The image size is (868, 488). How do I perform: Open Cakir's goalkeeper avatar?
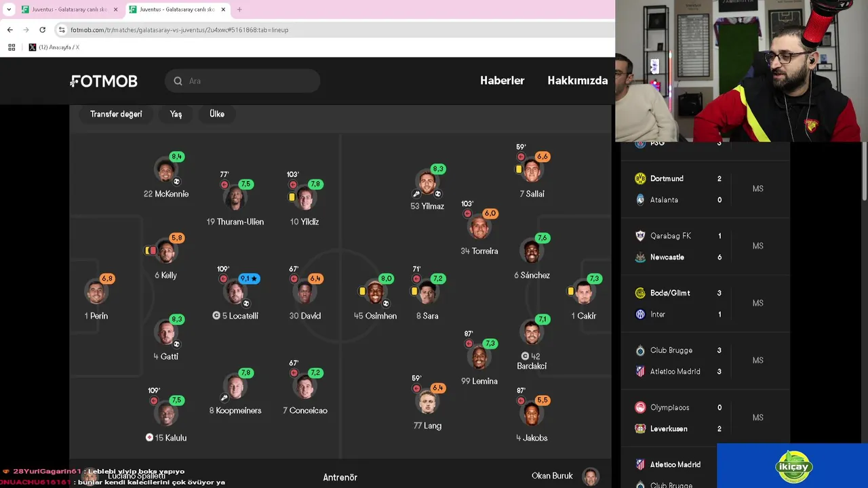[x=584, y=293]
